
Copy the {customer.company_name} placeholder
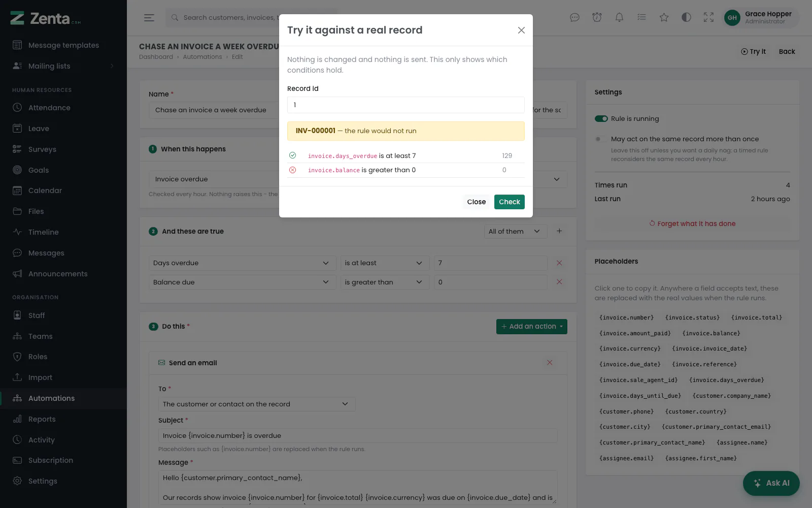click(732, 396)
